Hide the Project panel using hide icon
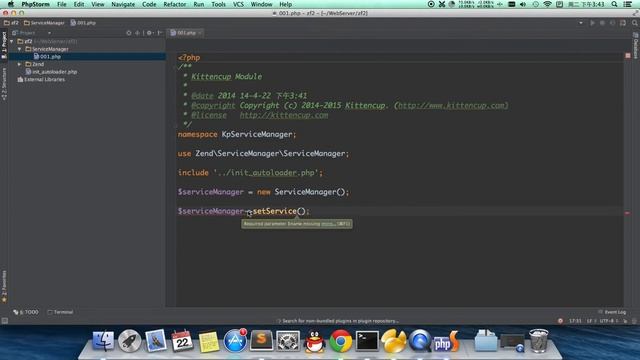This screenshot has width=640, height=360. (160, 33)
